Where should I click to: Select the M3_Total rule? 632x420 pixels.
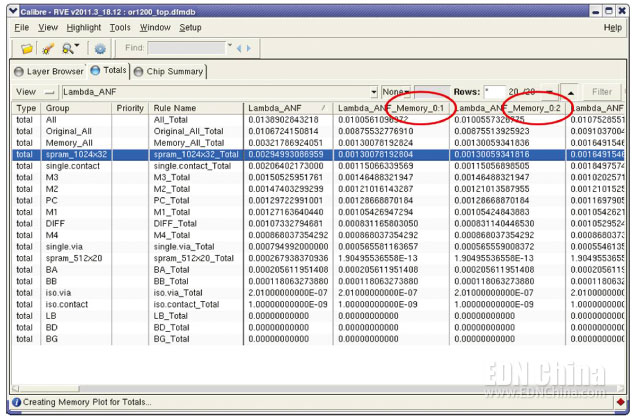tap(172, 177)
